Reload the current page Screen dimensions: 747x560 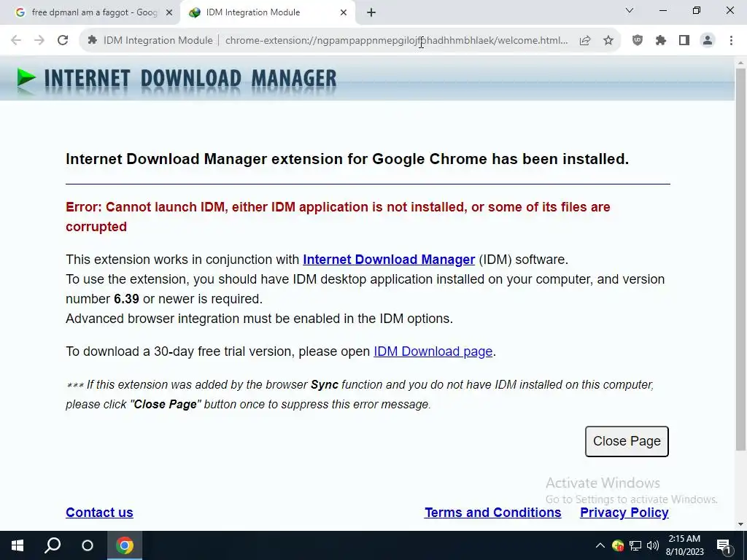pos(63,41)
